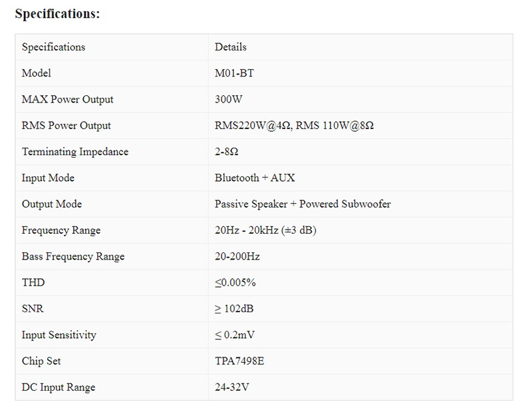Click the 300W power value
532x410 pixels.
[x=229, y=99]
